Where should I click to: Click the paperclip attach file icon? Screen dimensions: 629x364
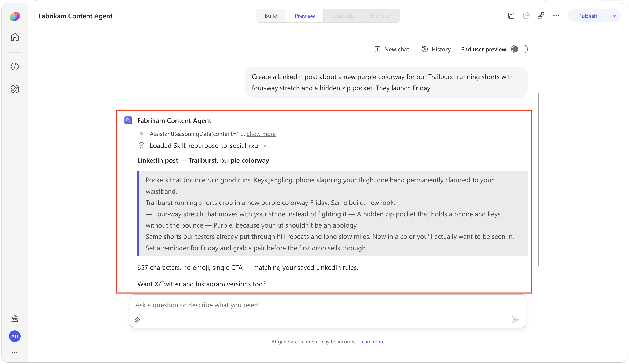pyautogui.click(x=138, y=319)
